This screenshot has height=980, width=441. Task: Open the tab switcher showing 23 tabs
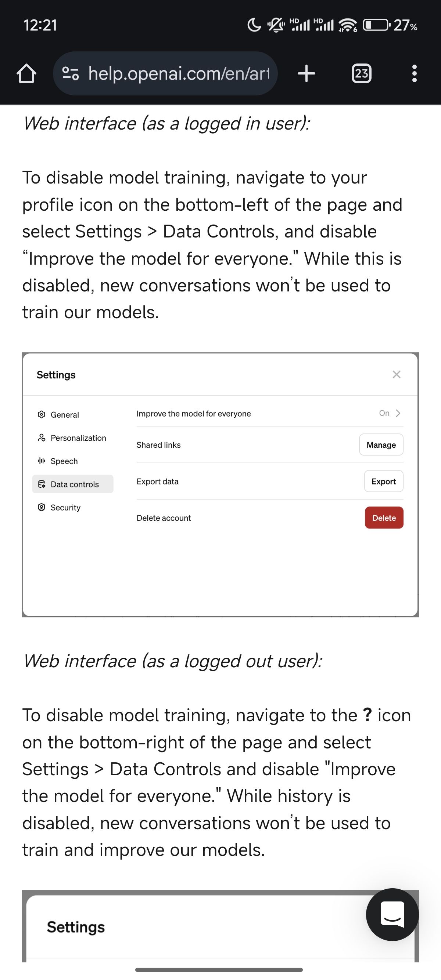point(361,73)
